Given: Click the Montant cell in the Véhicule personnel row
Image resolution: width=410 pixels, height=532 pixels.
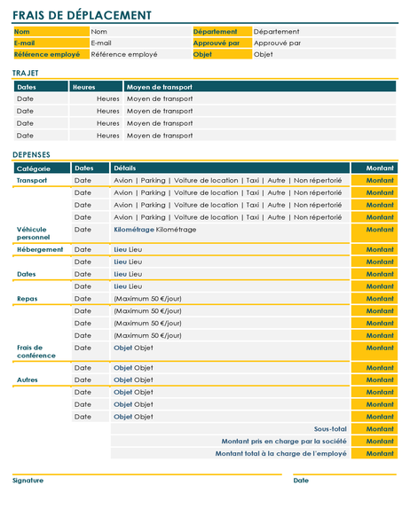Looking at the screenshot, I should (374, 232).
